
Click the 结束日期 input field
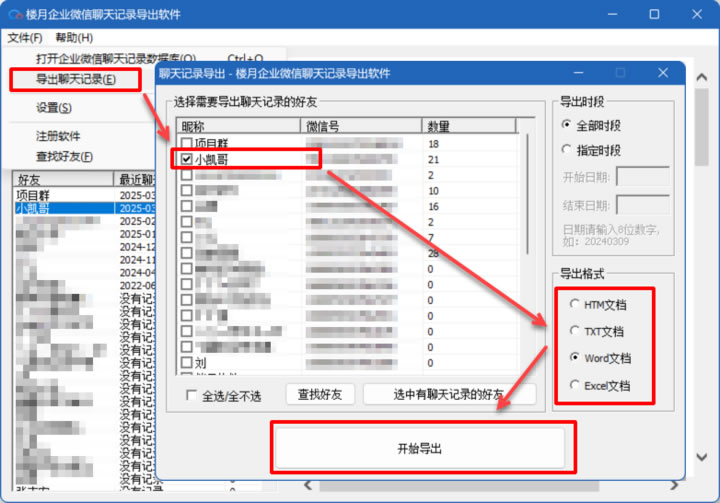click(x=642, y=205)
